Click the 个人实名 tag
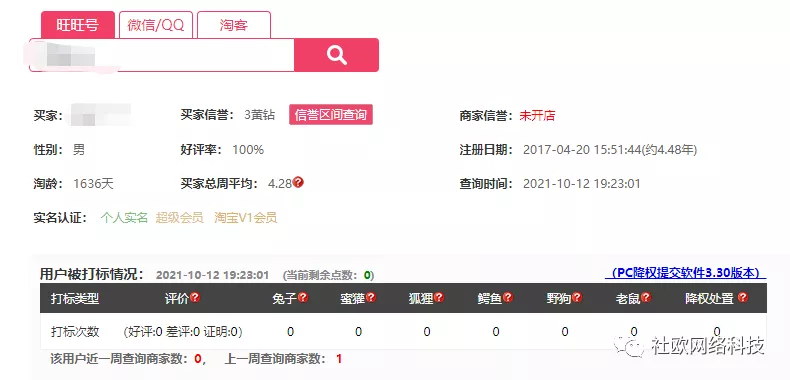Image resolution: width=790 pixels, height=380 pixels. coord(124,218)
